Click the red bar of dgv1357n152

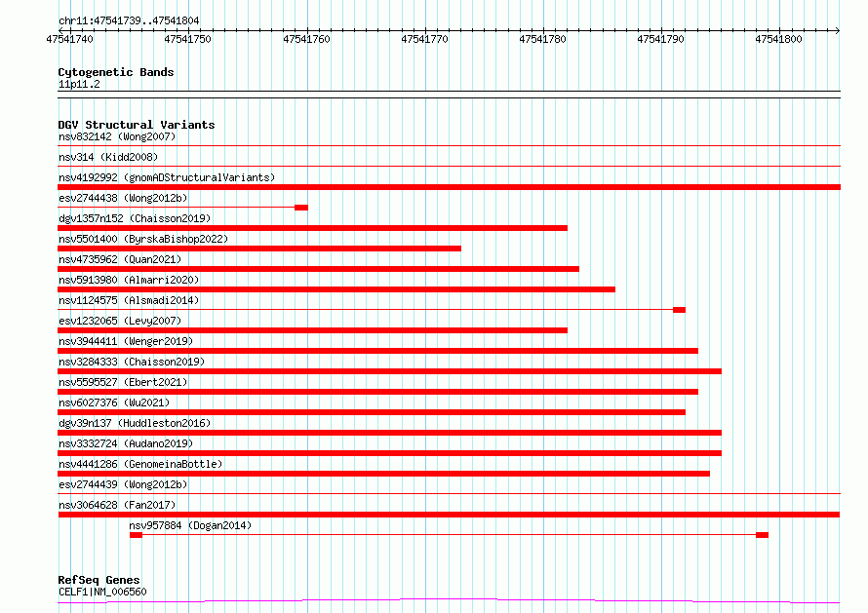pyautogui.click(x=312, y=228)
